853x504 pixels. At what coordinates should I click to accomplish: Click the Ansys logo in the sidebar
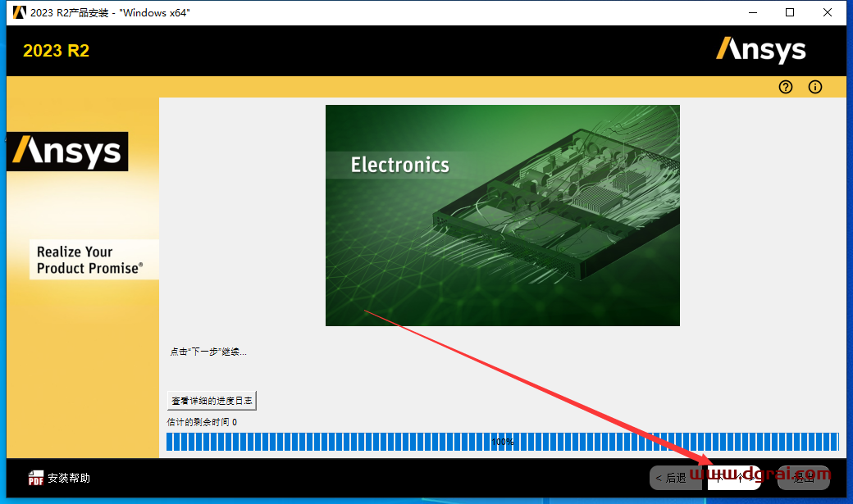67,151
